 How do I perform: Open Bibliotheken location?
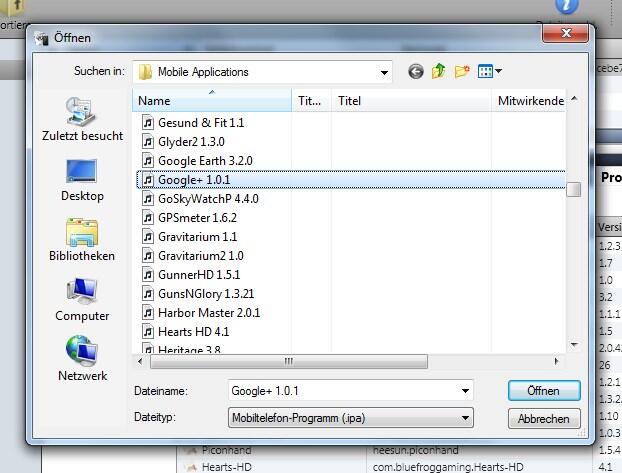tap(82, 240)
